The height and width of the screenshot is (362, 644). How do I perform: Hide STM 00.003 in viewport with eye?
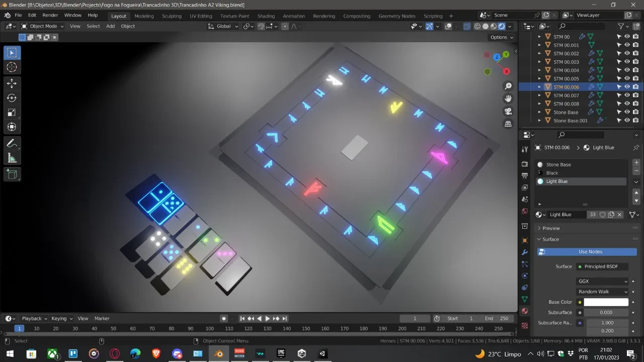pyautogui.click(x=627, y=62)
